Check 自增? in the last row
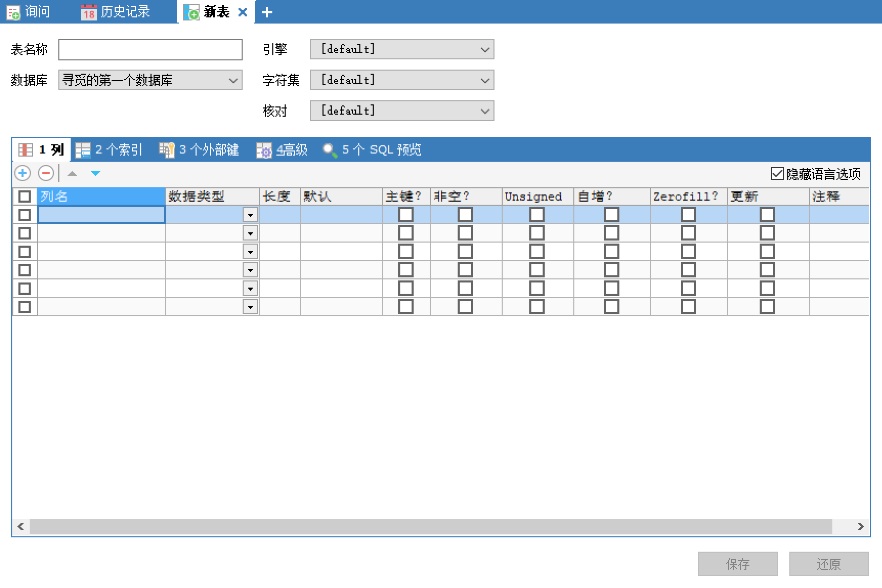Image resolution: width=882 pixels, height=588 pixels. point(612,307)
